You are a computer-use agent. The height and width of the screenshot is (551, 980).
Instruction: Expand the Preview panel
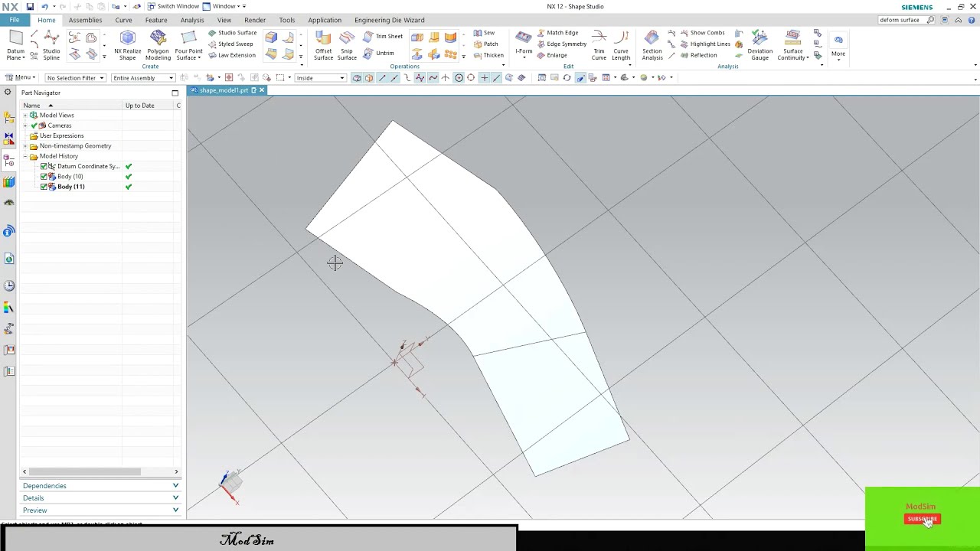tap(100, 510)
